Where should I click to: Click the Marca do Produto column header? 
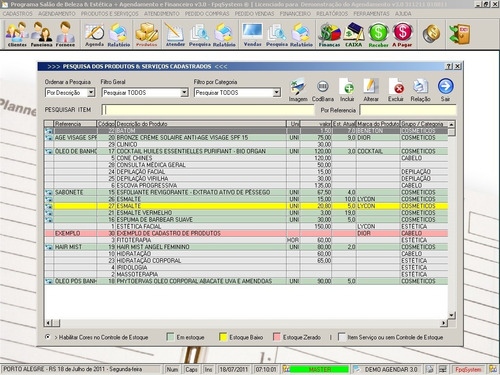(x=378, y=124)
